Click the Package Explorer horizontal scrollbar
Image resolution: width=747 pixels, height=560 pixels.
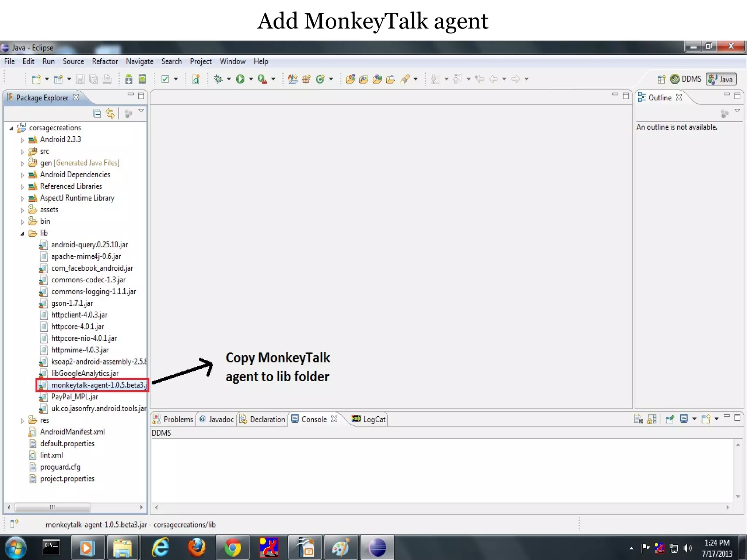(52, 507)
